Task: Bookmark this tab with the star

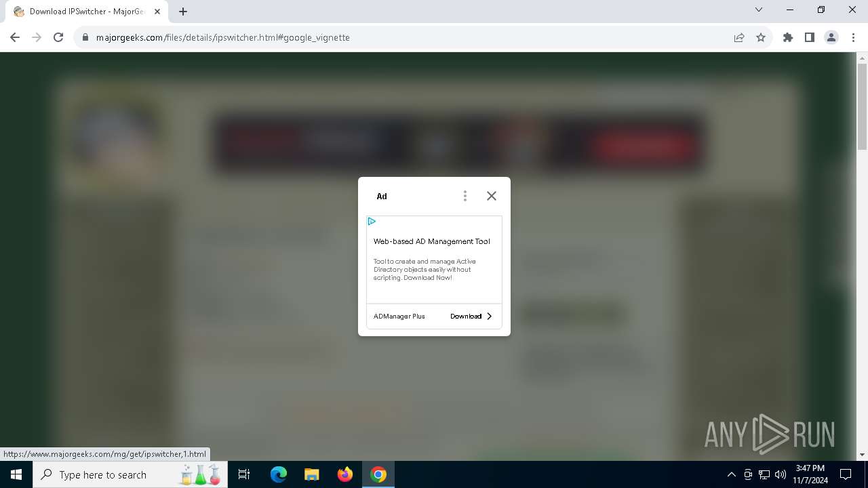Action: [761, 37]
